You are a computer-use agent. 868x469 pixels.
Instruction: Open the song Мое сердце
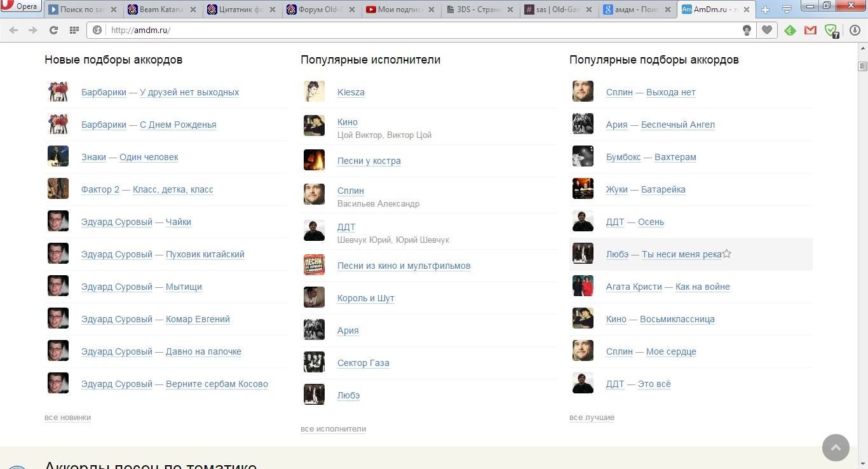[x=671, y=351]
